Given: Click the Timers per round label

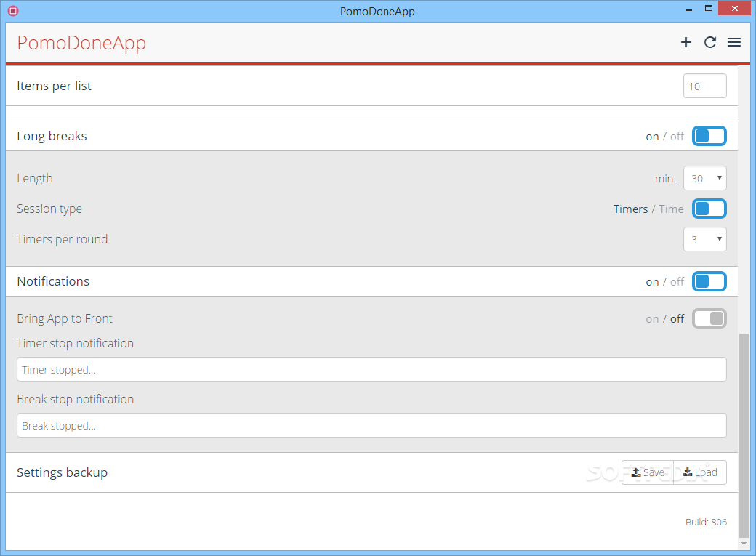Looking at the screenshot, I should (63, 239).
